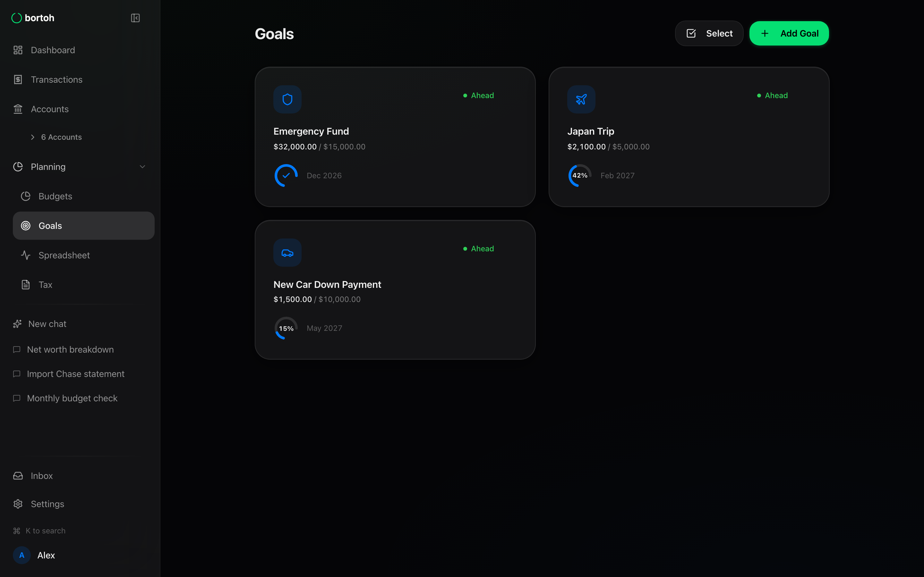
Task: Toggle Select mode for goals
Action: pyautogui.click(x=709, y=34)
